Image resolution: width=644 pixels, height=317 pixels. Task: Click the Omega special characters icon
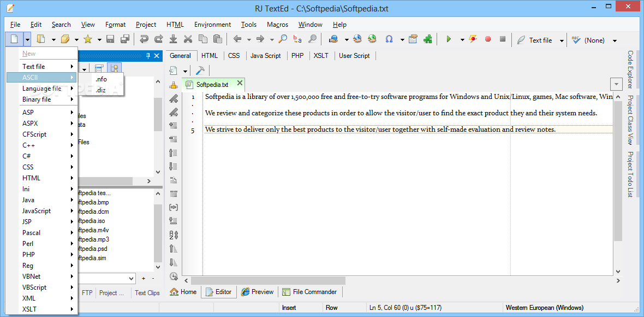(x=389, y=39)
